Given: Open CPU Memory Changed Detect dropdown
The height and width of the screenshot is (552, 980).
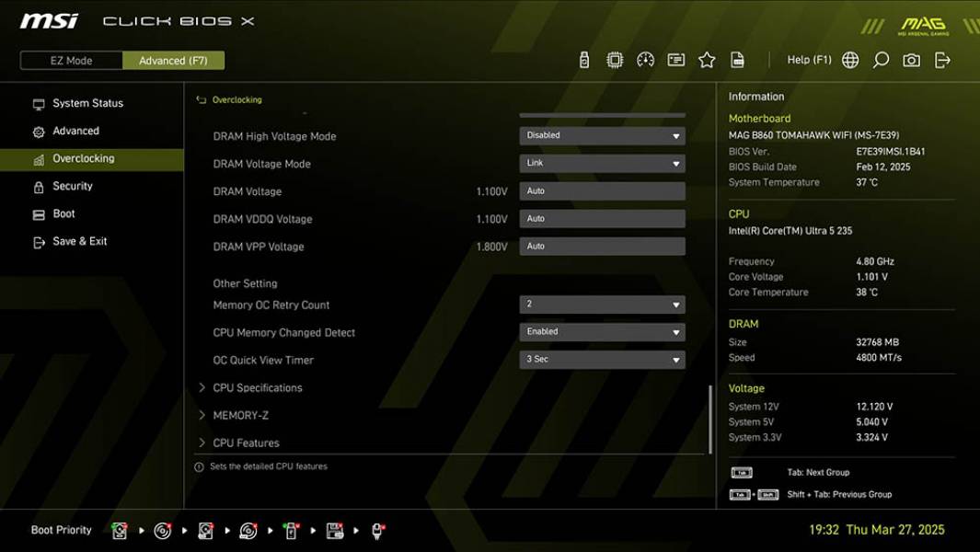Looking at the screenshot, I should coord(602,332).
